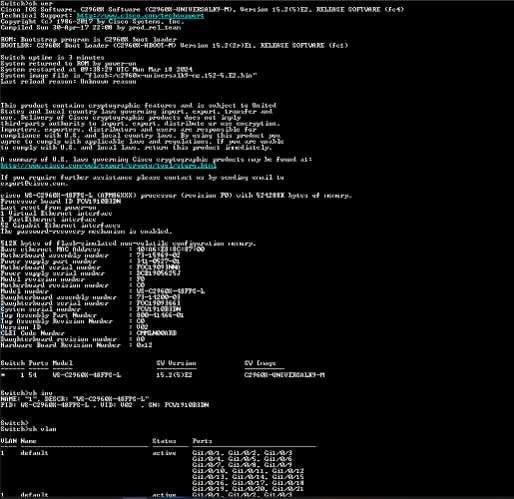514x499 pixels.
Task: Click the 'CLEI Code Number' row
Action: pyautogui.click(x=89, y=333)
